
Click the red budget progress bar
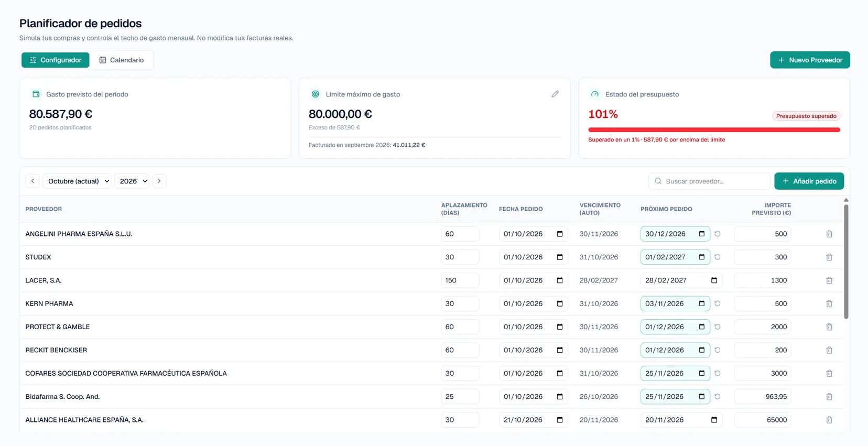coord(714,130)
